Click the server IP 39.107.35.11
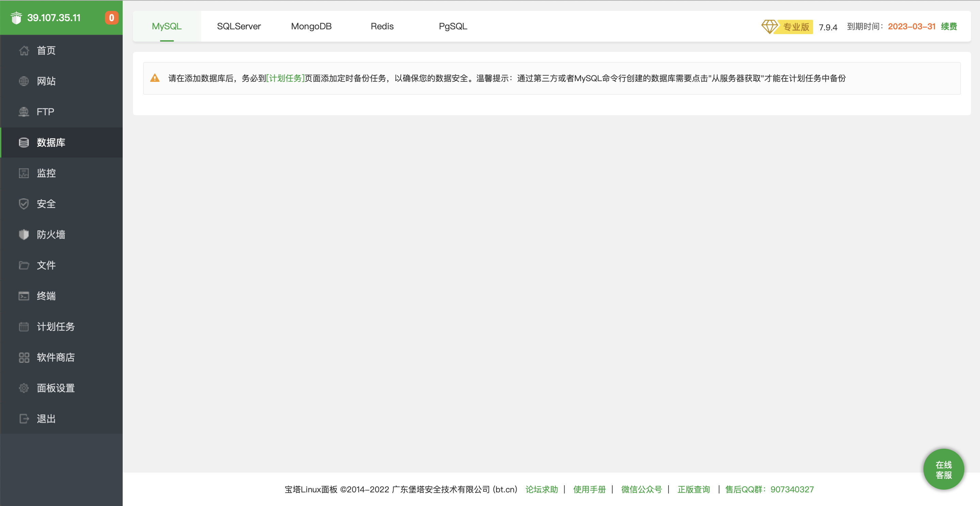Viewport: 980px width, 506px height. 53,17
